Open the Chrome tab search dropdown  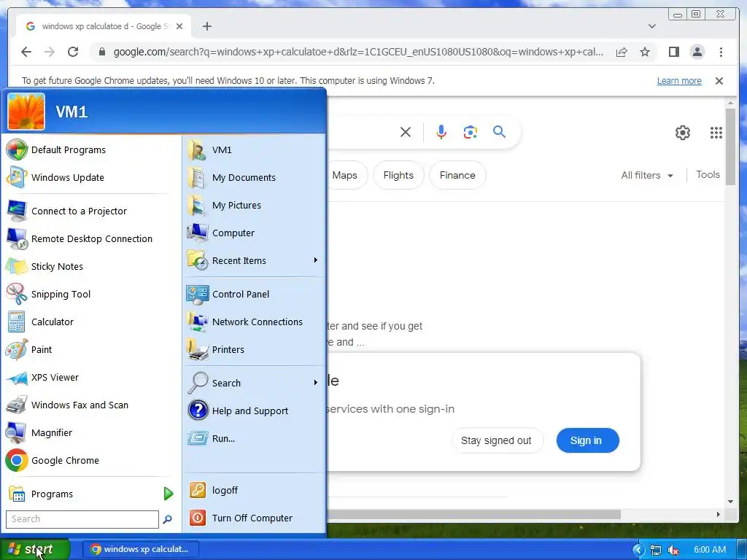point(652,26)
